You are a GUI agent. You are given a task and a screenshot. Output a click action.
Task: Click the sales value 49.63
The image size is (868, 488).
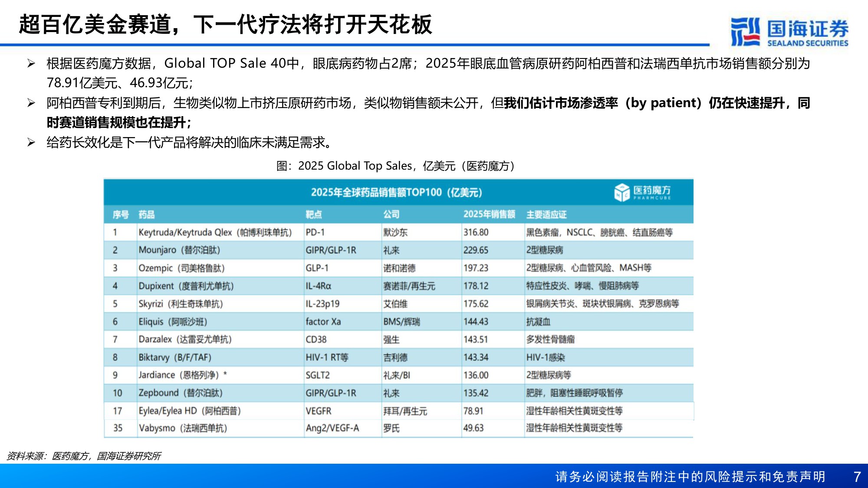coord(473,428)
